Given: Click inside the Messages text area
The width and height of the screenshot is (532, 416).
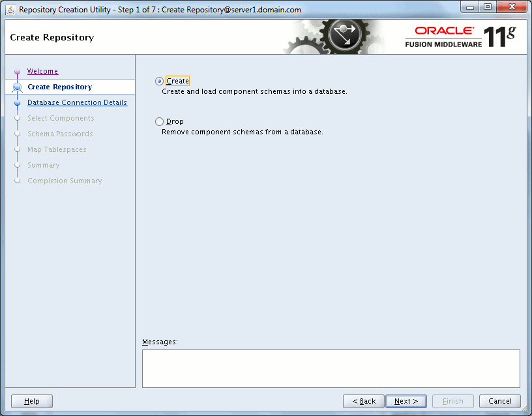Looking at the screenshot, I should click(331, 368).
